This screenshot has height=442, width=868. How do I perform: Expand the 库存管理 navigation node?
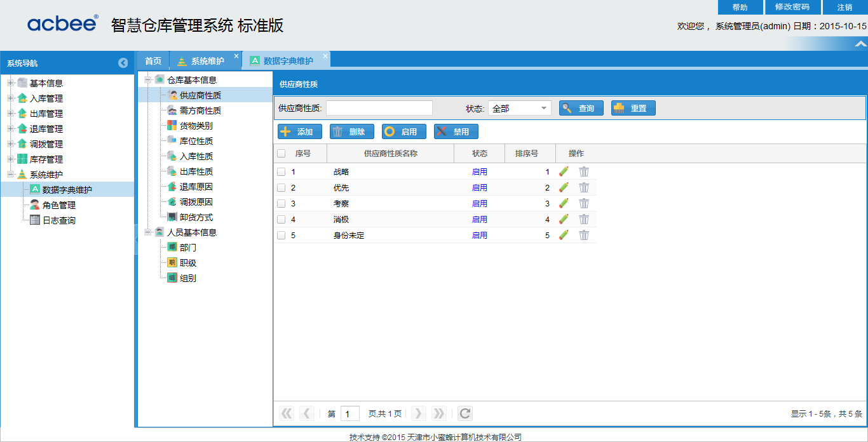point(10,159)
